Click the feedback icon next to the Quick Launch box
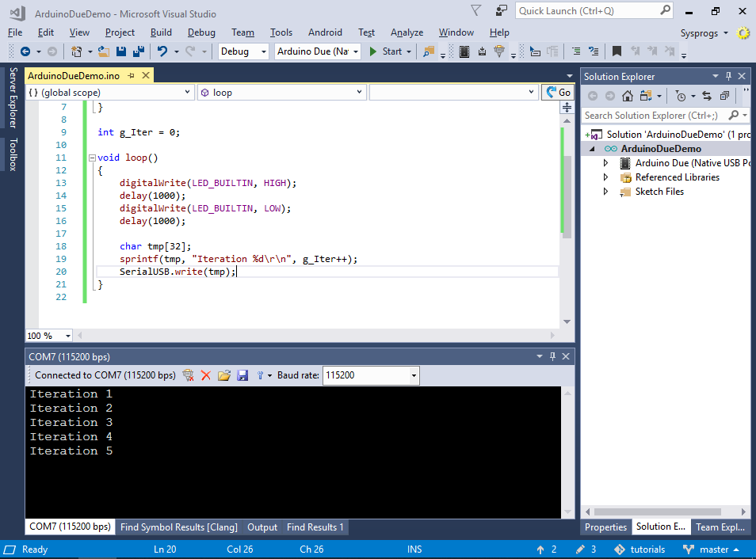Viewport: 756px width, 559px height. (x=502, y=10)
